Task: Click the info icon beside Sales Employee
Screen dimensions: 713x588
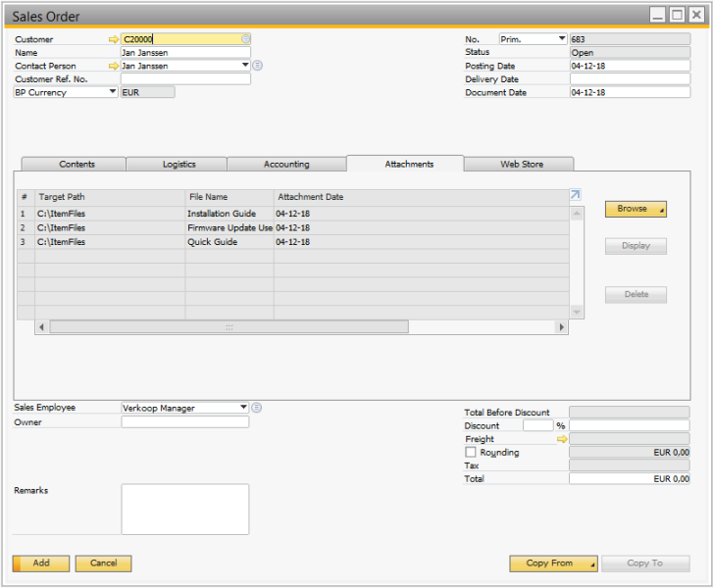Action: click(x=257, y=408)
